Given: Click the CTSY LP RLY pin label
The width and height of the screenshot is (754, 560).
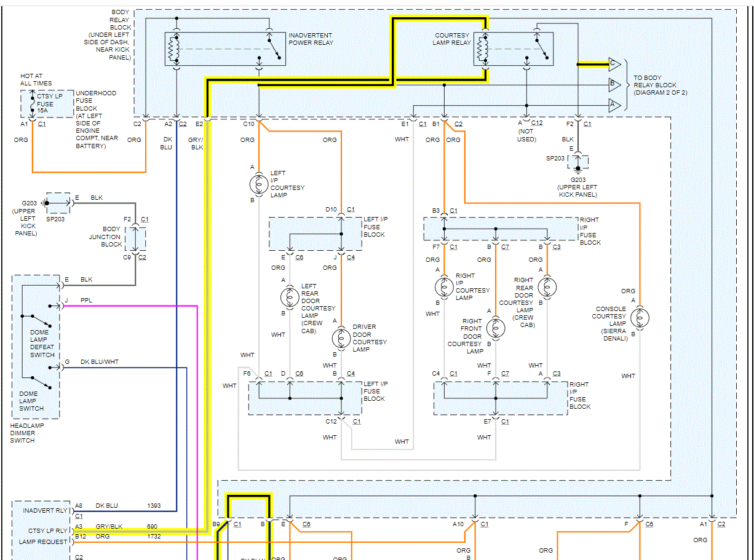Looking at the screenshot, I should 47,530.
